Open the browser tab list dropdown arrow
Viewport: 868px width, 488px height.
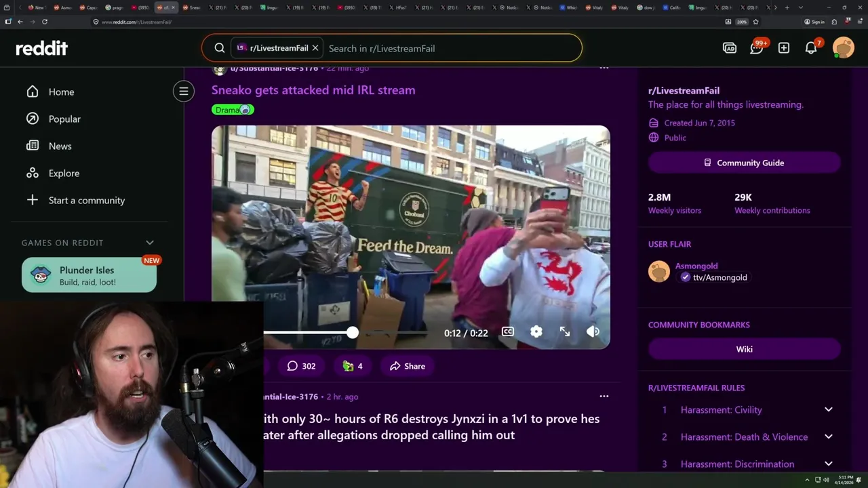[801, 7]
